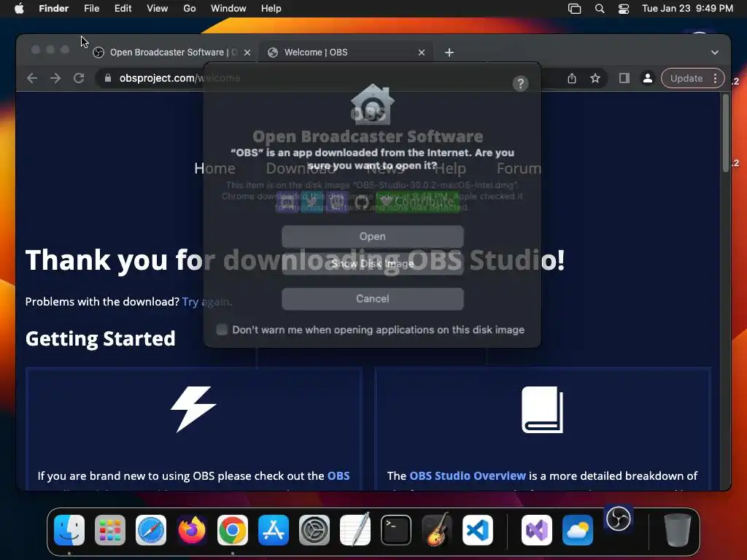This screenshot has height=560, width=747.
Task: Go forward in Chrome
Action: (x=55, y=78)
